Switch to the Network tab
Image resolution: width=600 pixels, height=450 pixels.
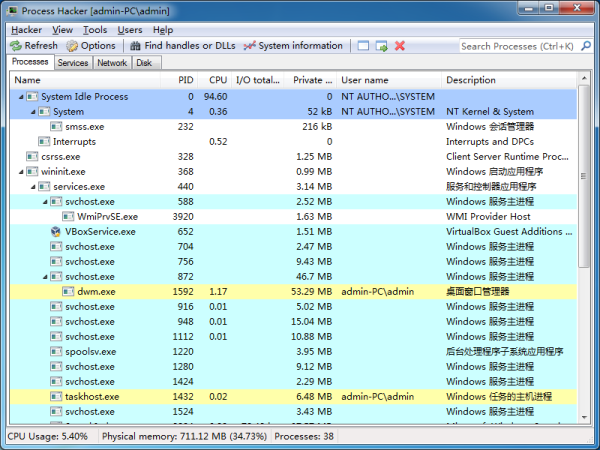[112, 62]
